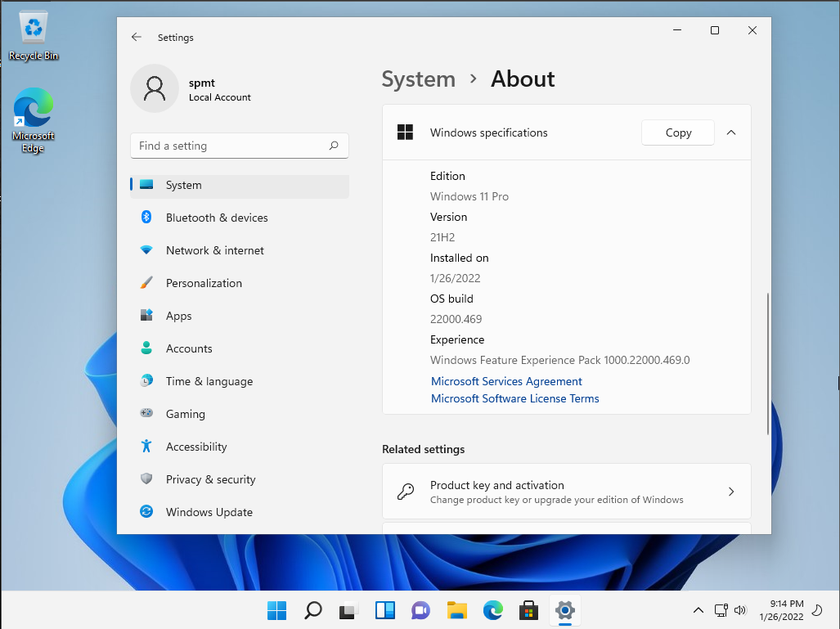
Task: Click the Find a setting search box
Action: point(240,146)
